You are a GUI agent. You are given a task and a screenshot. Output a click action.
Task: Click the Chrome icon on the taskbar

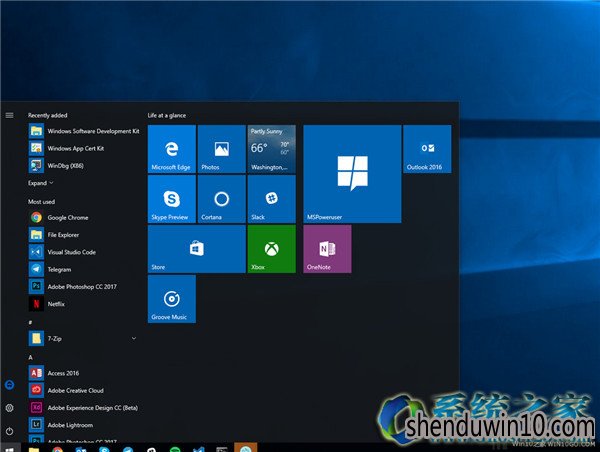click(x=57, y=449)
